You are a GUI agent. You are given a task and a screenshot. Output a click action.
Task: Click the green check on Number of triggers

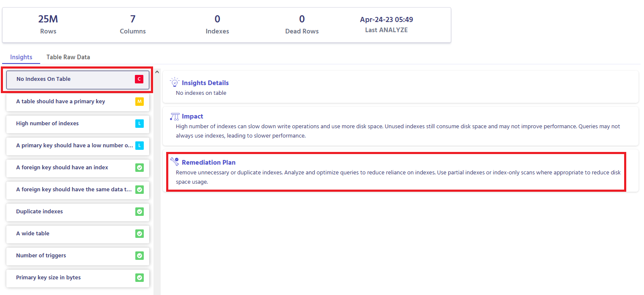[x=140, y=256]
